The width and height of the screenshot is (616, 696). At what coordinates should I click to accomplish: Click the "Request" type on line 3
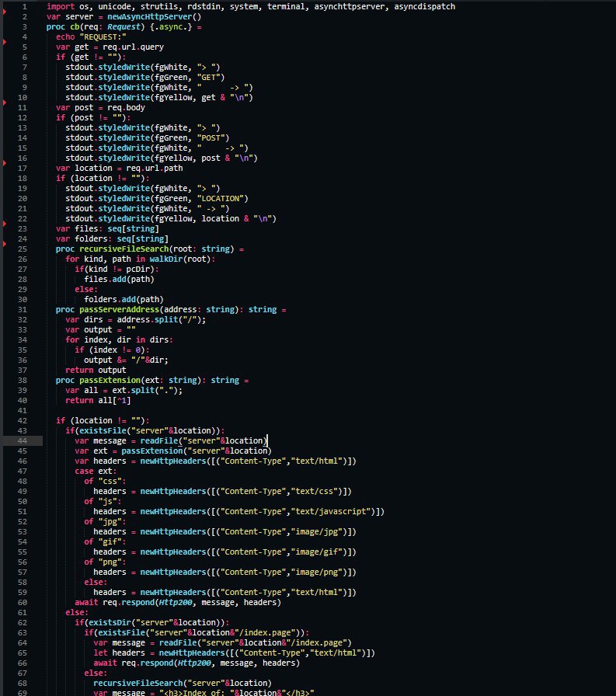point(124,27)
